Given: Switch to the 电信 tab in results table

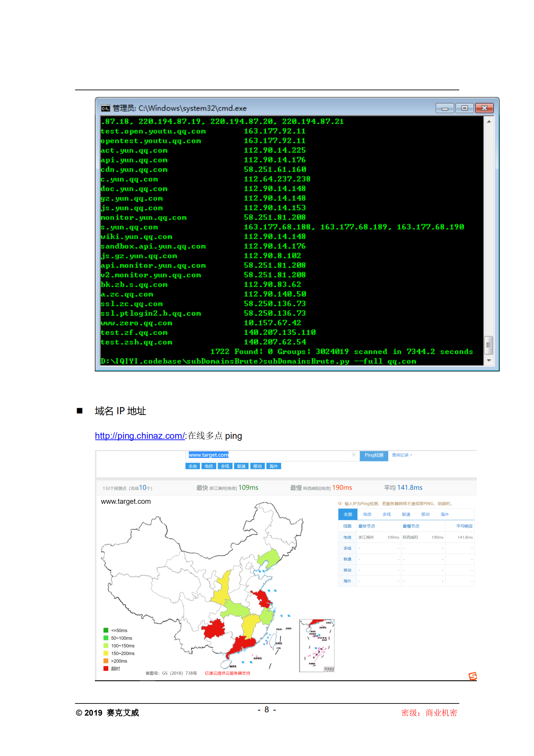Looking at the screenshot, I should 367,514.
